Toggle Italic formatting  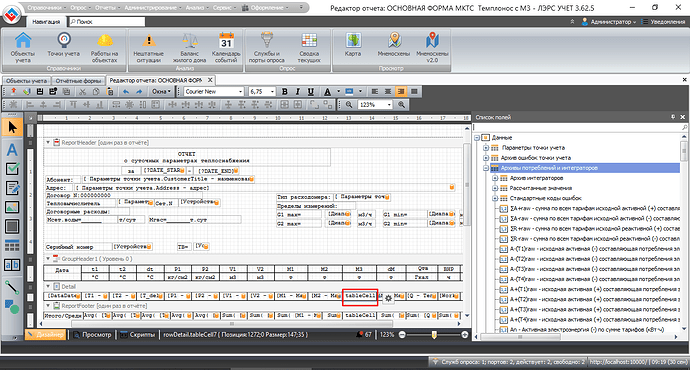[x=297, y=92]
